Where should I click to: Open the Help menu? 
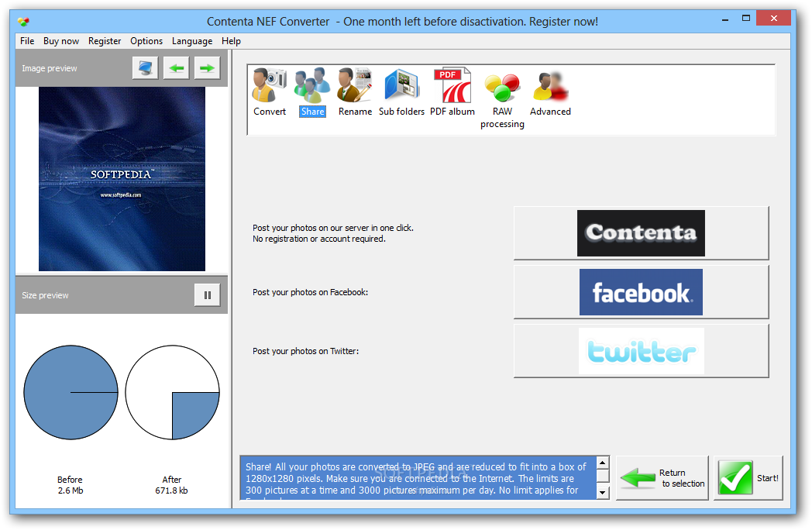click(x=231, y=41)
